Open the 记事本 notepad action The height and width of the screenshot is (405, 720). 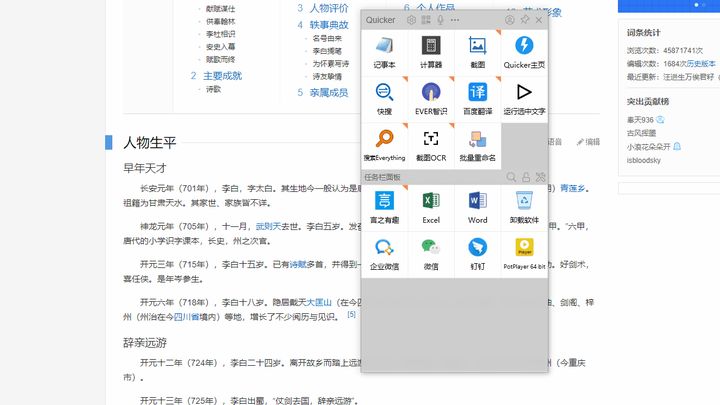[x=384, y=53]
